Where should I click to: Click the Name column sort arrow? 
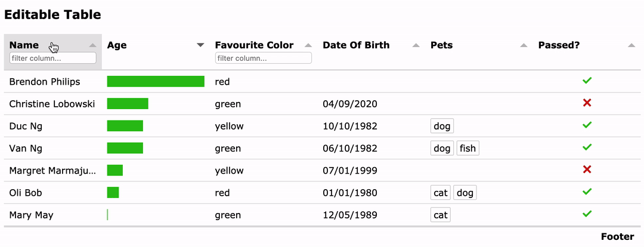tap(92, 45)
